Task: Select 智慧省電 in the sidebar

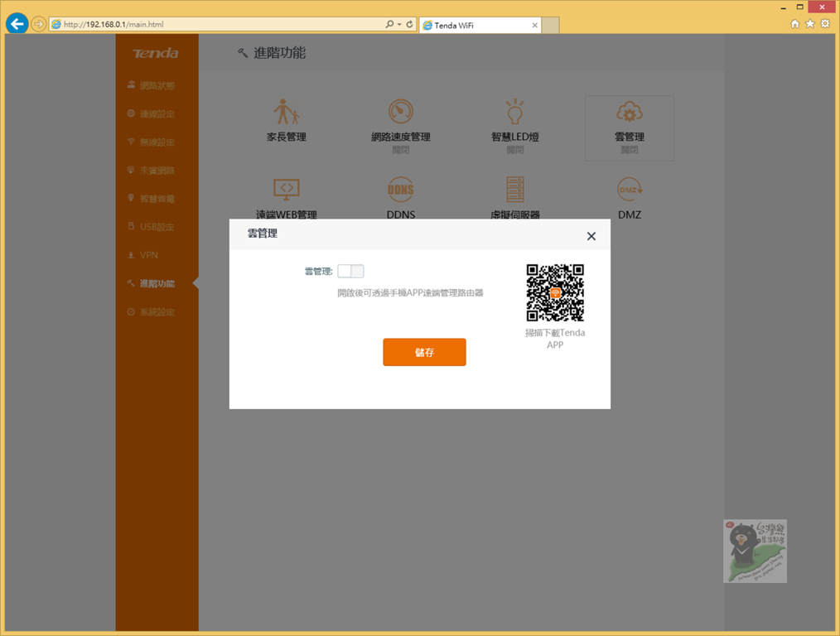Action: (157, 199)
